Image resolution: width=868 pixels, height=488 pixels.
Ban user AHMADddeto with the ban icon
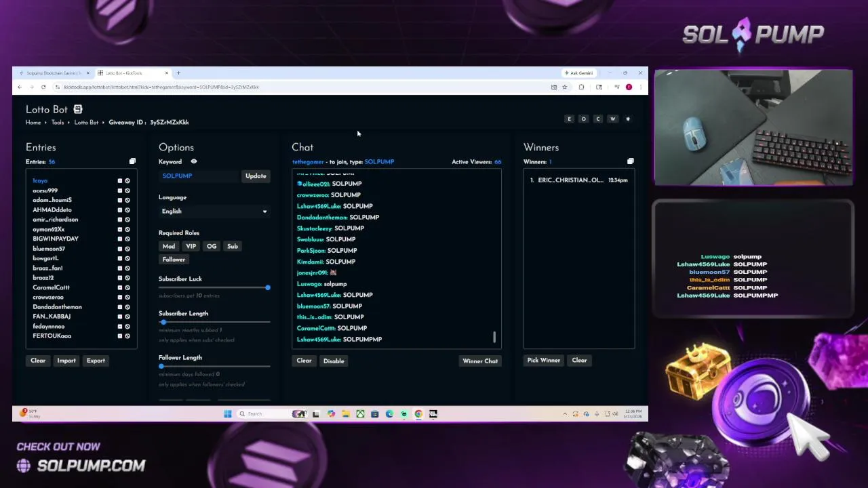tap(127, 210)
